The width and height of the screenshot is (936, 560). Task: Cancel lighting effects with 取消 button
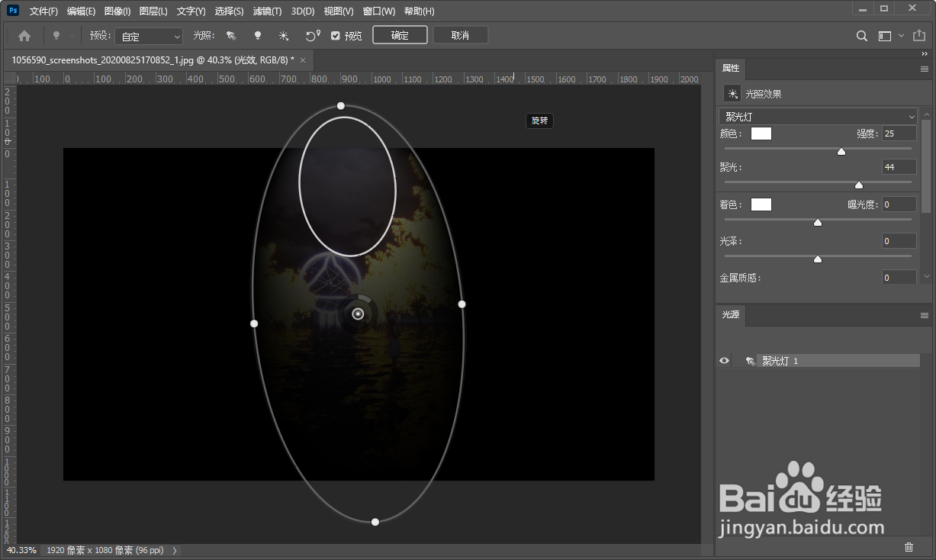[460, 36]
